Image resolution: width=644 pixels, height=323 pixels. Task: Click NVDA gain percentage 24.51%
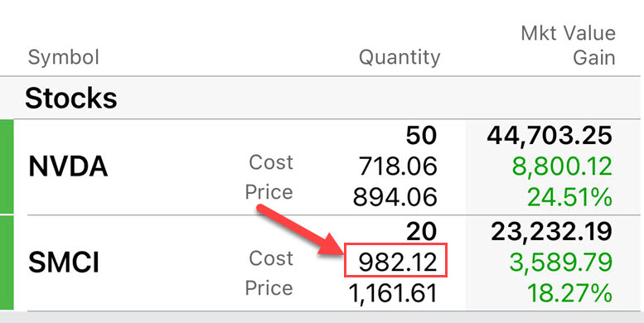click(x=569, y=198)
